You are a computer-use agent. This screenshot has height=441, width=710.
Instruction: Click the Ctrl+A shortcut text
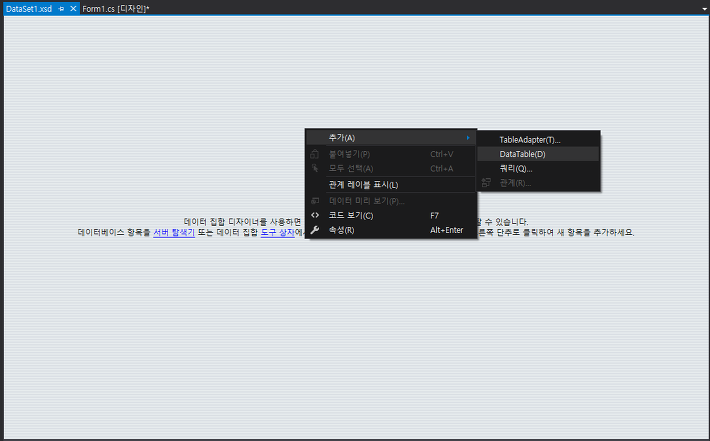(x=441, y=168)
